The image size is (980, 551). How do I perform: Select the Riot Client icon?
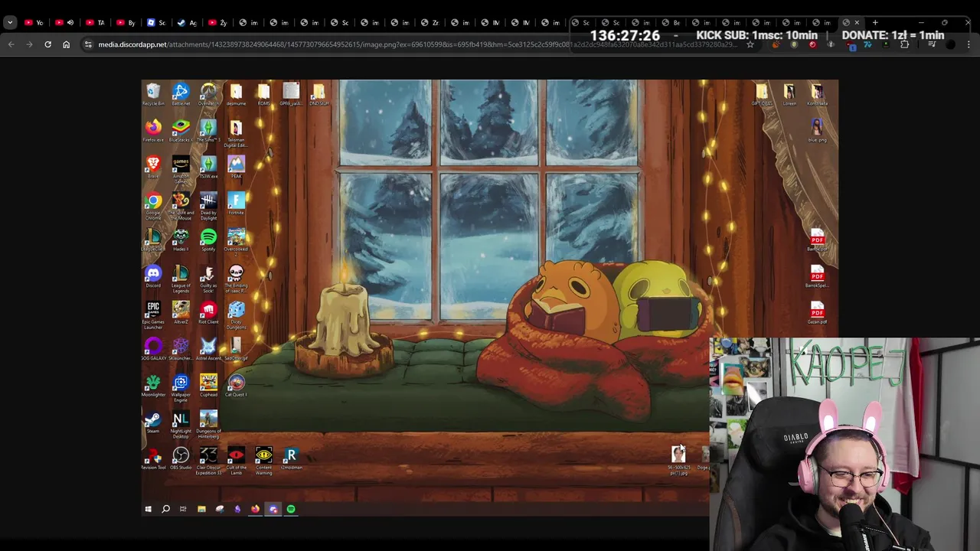pos(208,312)
